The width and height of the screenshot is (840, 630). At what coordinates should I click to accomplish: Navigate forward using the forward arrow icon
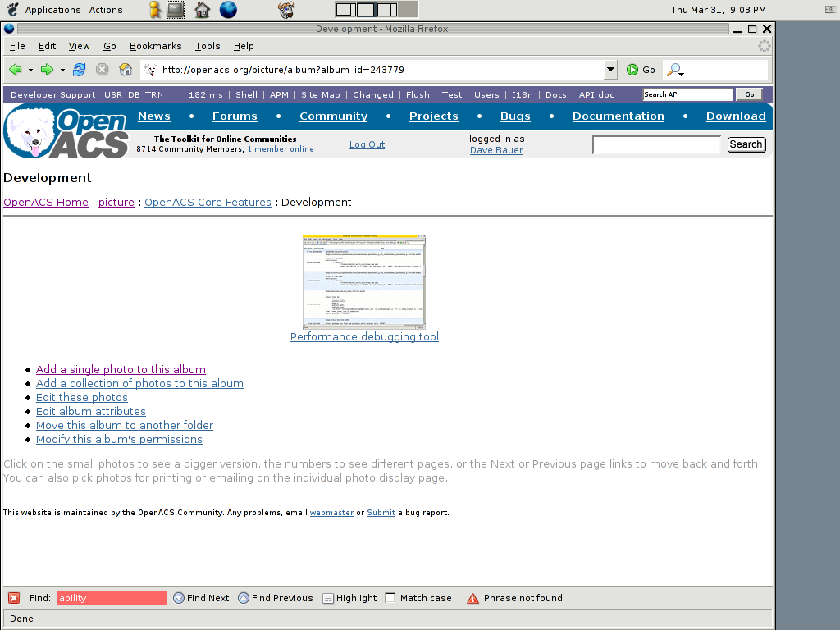click(46, 70)
